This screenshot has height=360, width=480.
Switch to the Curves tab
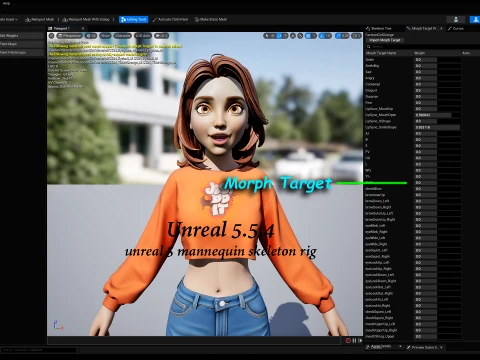(456, 29)
